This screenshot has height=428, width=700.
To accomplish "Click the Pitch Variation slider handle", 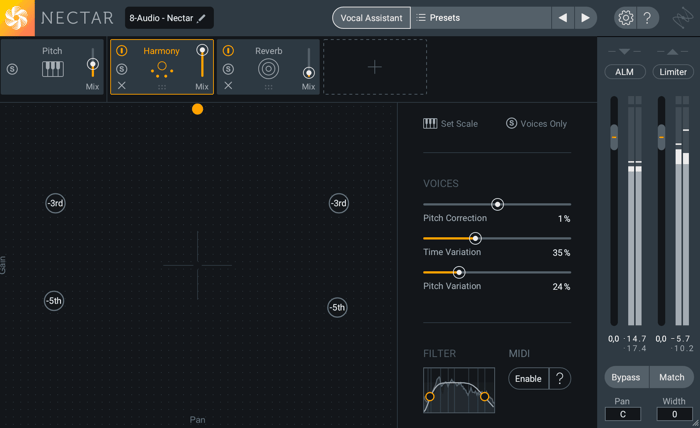I will [x=458, y=272].
